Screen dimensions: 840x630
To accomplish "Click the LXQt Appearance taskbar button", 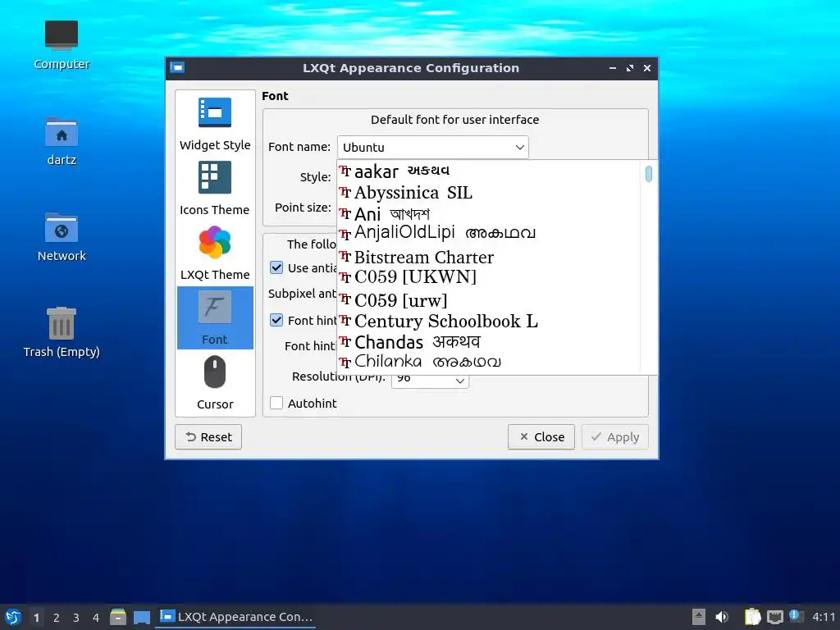I will point(235,617).
